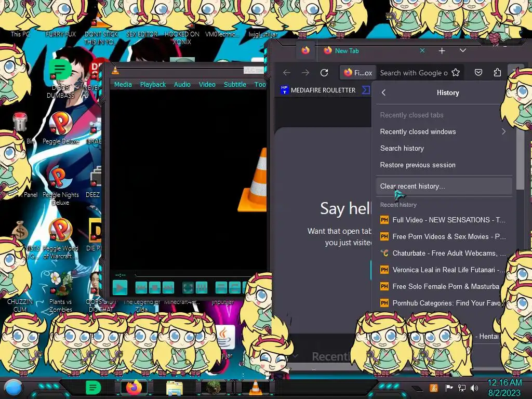Open VLC extended settings button
Screen dimensions: 532x399
point(202,288)
